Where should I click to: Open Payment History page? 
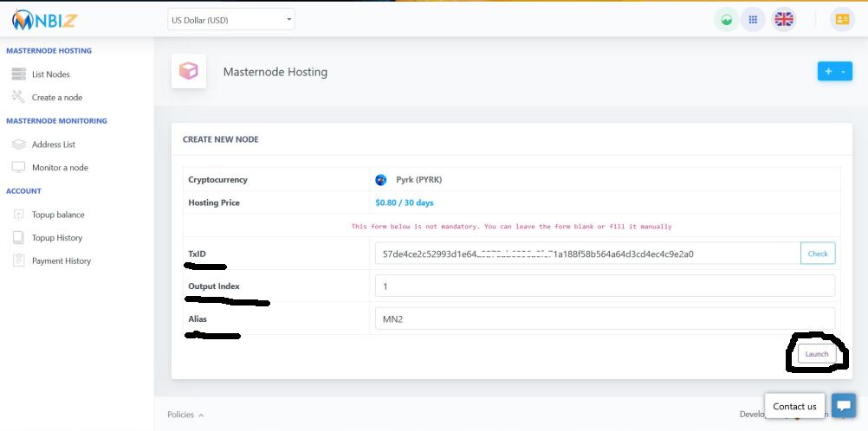(x=62, y=261)
